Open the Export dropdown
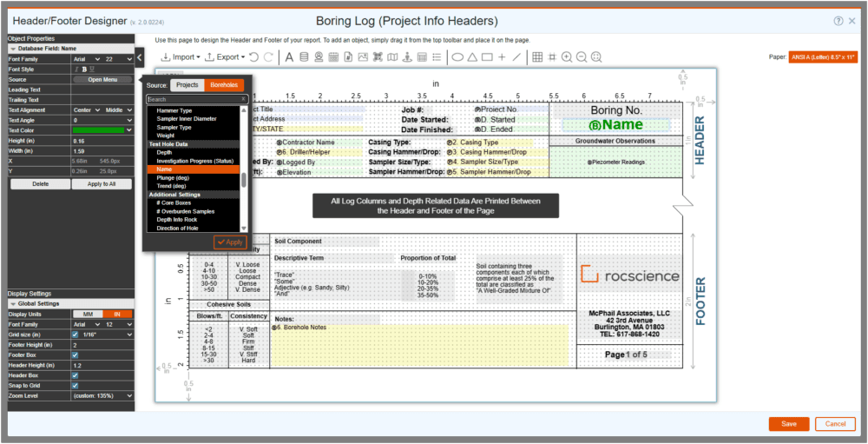This screenshot has height=444, width=868. tap(226, 56)
